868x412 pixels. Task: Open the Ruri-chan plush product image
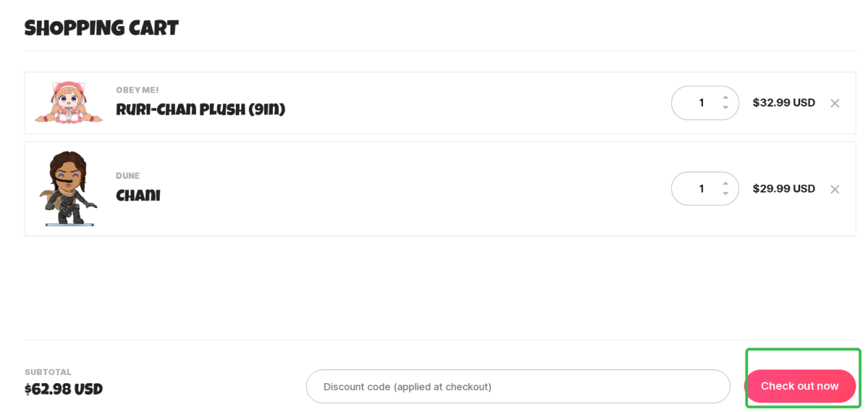tap(69, 103)
